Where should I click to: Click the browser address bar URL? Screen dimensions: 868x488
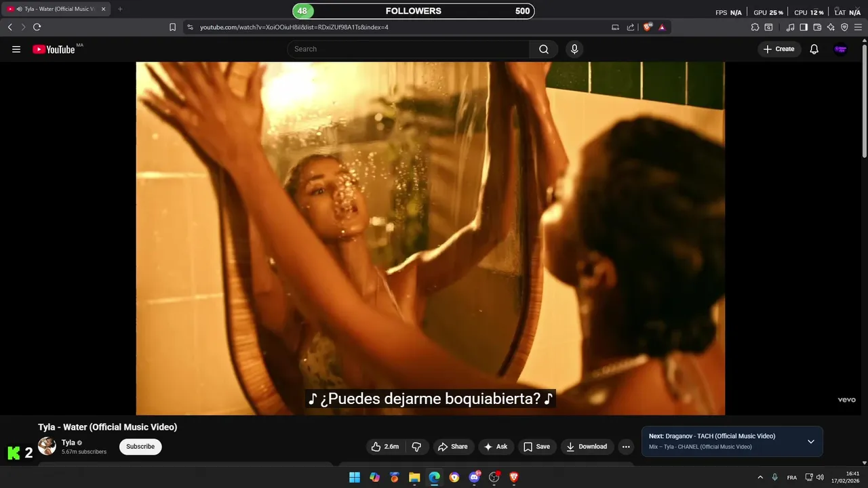click(294, 27)
